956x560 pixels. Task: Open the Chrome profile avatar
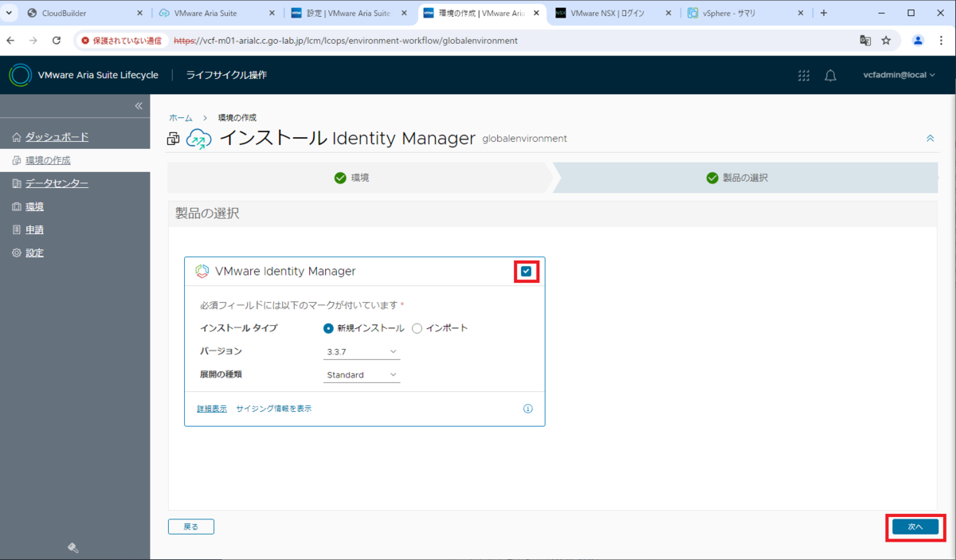tap(919, 41)
